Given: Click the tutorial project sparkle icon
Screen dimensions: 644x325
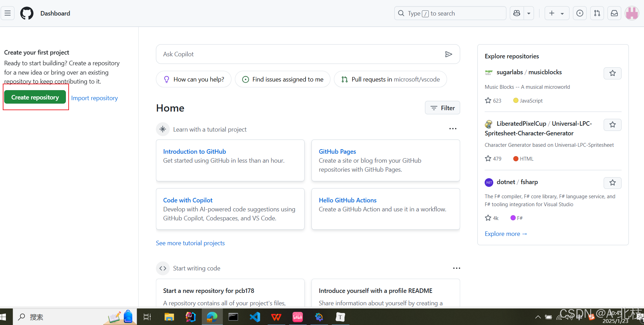Looking at the screenshot, I should [163, 129].
